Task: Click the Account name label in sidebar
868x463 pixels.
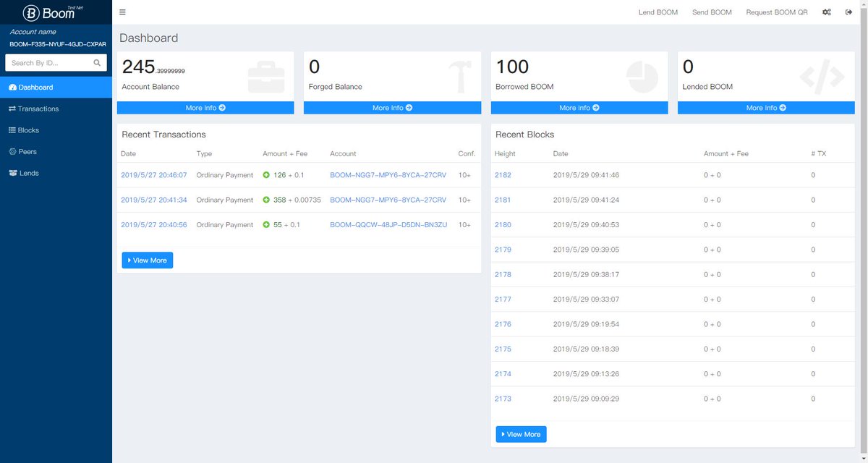Action: (x=33, y=32)
